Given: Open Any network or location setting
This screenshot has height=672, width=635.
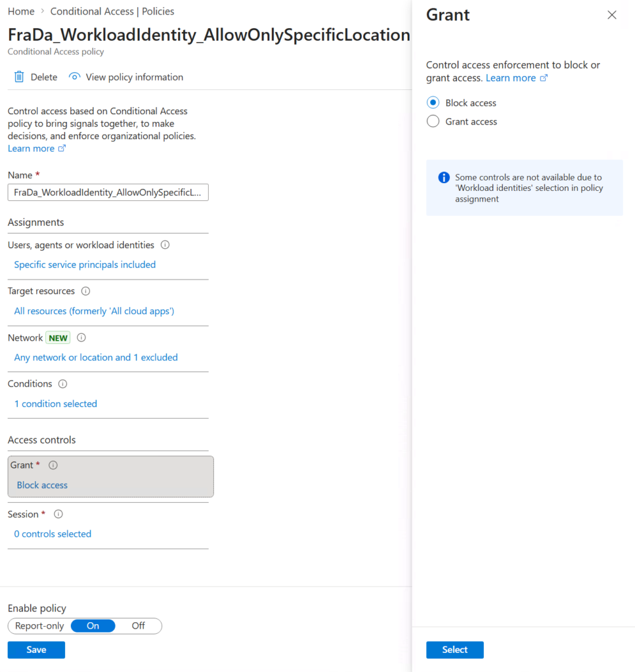Looking at the screenshot, I should pos(96,357).
